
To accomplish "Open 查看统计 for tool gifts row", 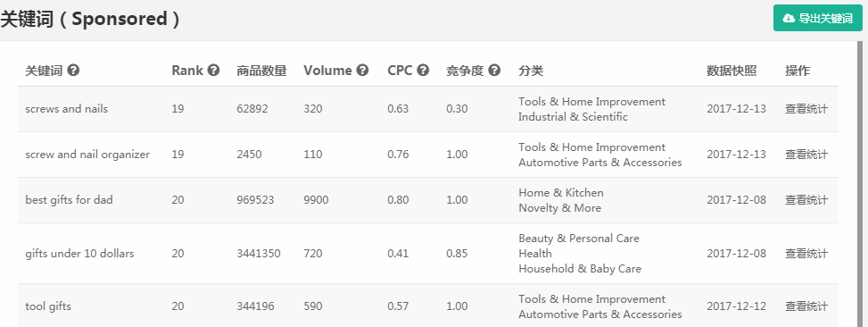I will pyautogui.click(x=806, y=306).
